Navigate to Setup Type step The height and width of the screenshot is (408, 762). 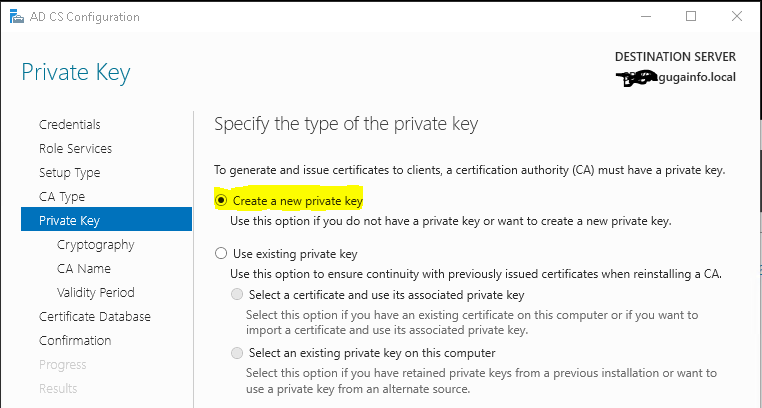[69, 172]
